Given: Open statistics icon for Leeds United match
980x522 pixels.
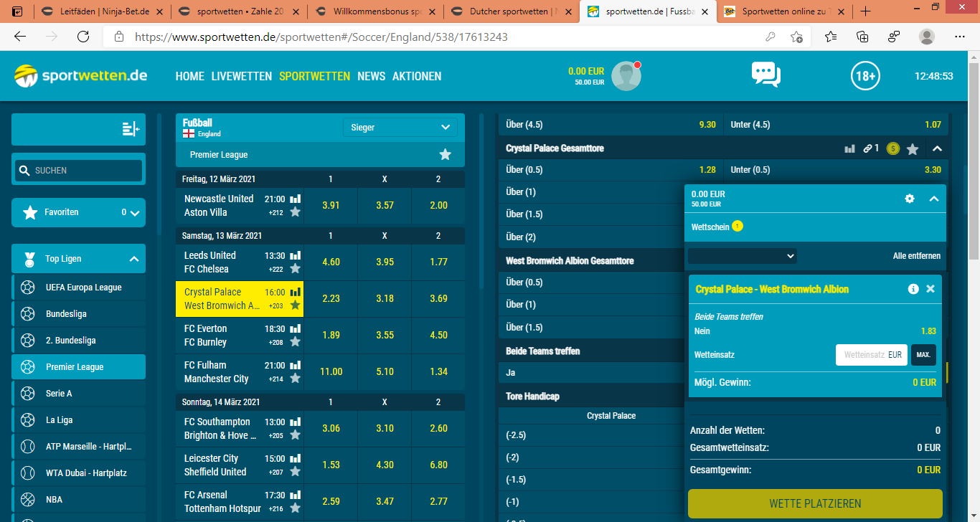Looking at the screenshot, I should pyautogui.click(x=295, y=255).
